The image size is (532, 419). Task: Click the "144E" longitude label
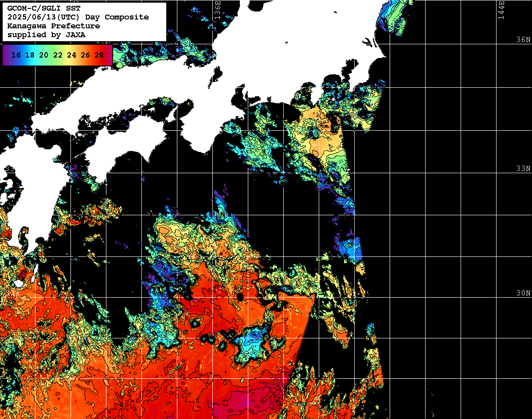501,10
